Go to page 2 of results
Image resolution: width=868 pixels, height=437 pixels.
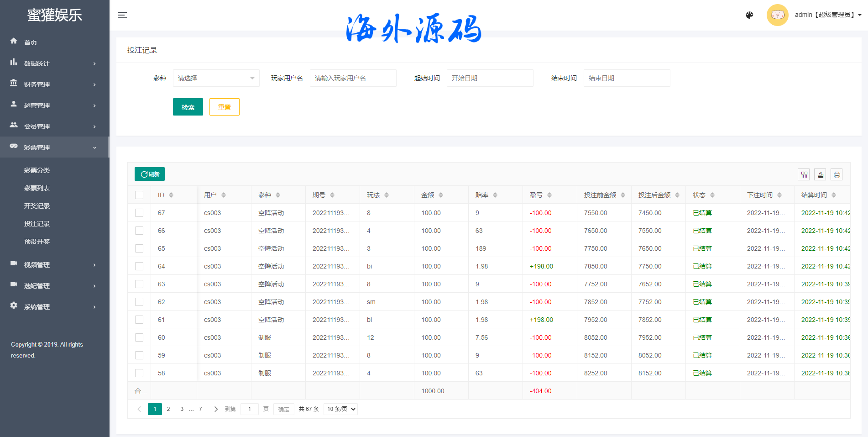(168, 409)
